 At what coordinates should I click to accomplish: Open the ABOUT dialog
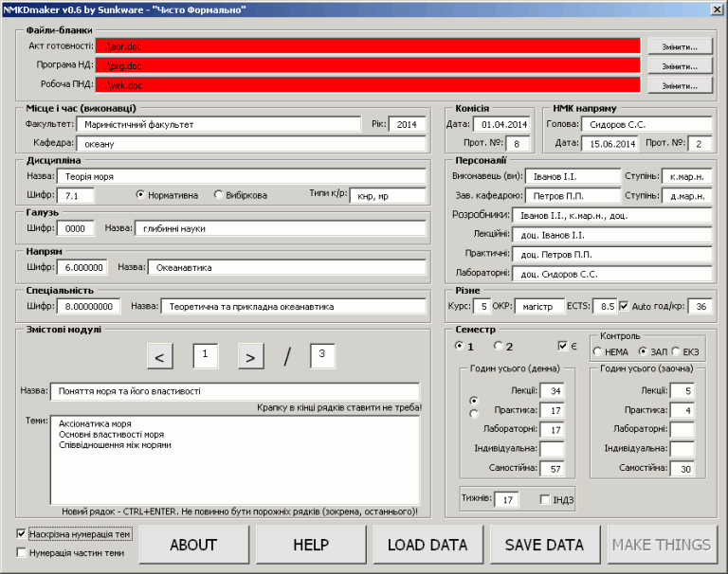pos(193,545)
